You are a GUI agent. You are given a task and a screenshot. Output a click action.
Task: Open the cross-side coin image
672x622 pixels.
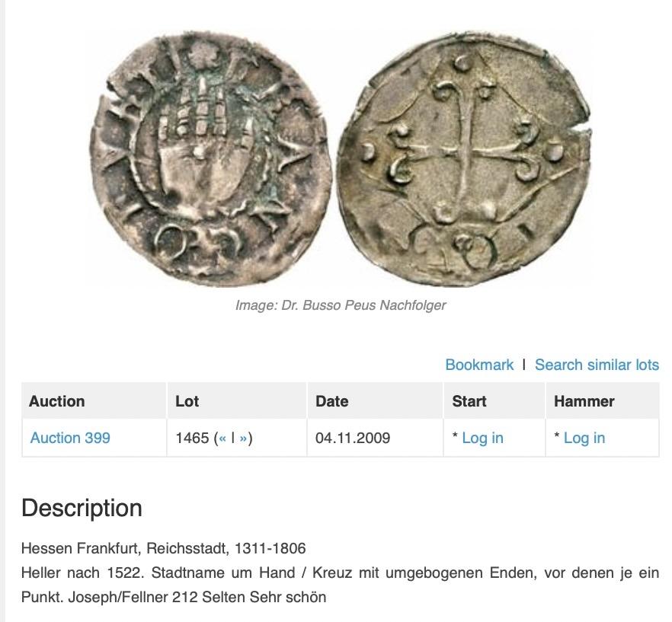465,158
